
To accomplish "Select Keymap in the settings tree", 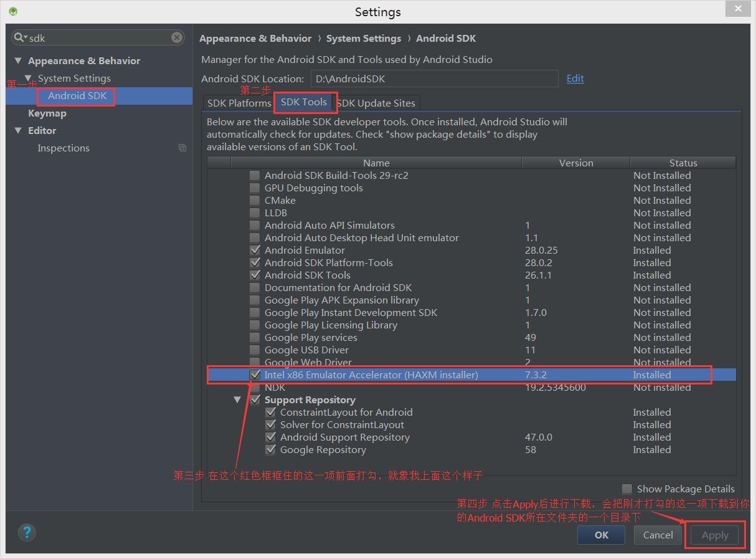I will (x=47, y=113).
